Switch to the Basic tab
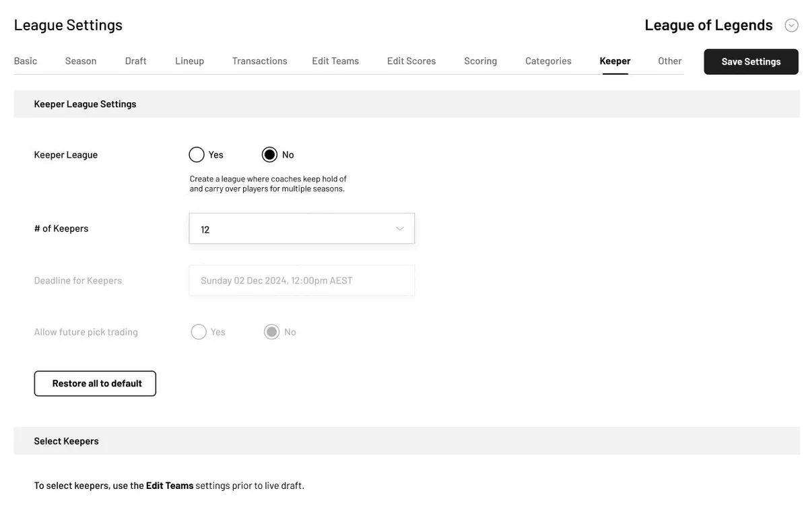The image size is (808, 532). click(26, 61)
